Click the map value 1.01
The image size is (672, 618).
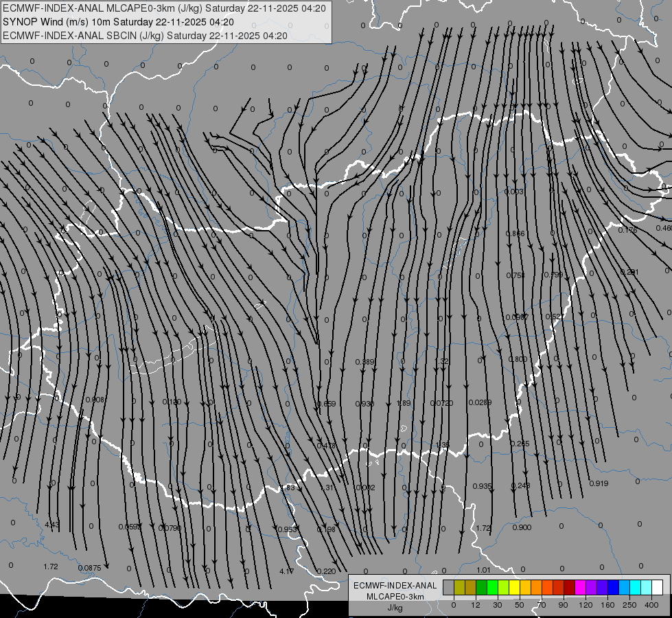[483, 570]
